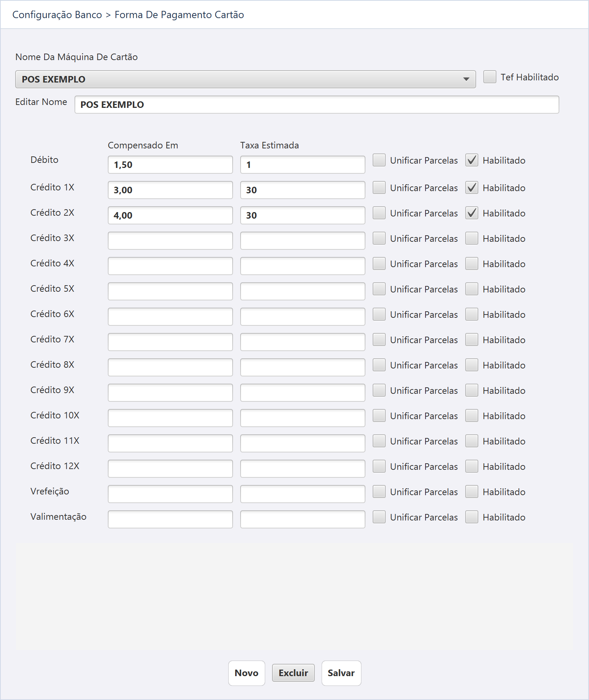Check Unificar Parcelas for Crédito 2X
Image resolution: width=589 pixels, height=700 pixels.
pos(379,213)
